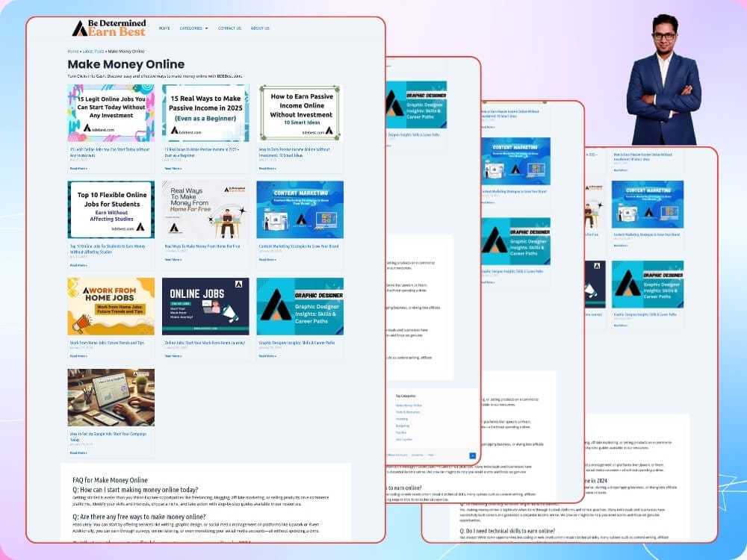The image size is (747, 560).
Task: Go to the Contact Us page
Action: [229, 28]
